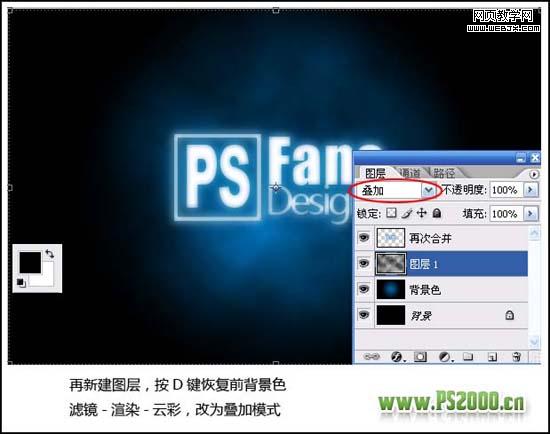Reset default foreground and background colors
Viewport: 550px width, 434px height.
pos(21,282)
